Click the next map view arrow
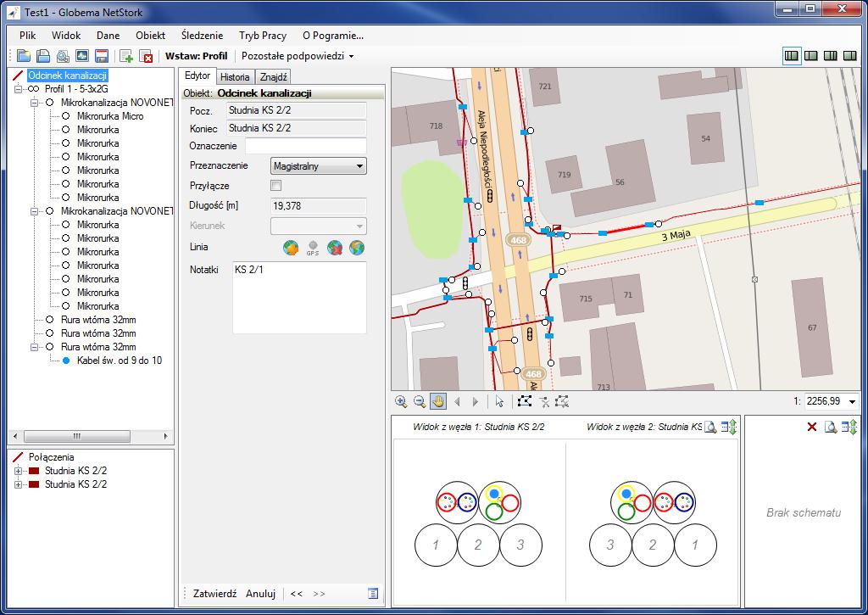The height and width of the screenshot is (615, 868). pos(476,402)
